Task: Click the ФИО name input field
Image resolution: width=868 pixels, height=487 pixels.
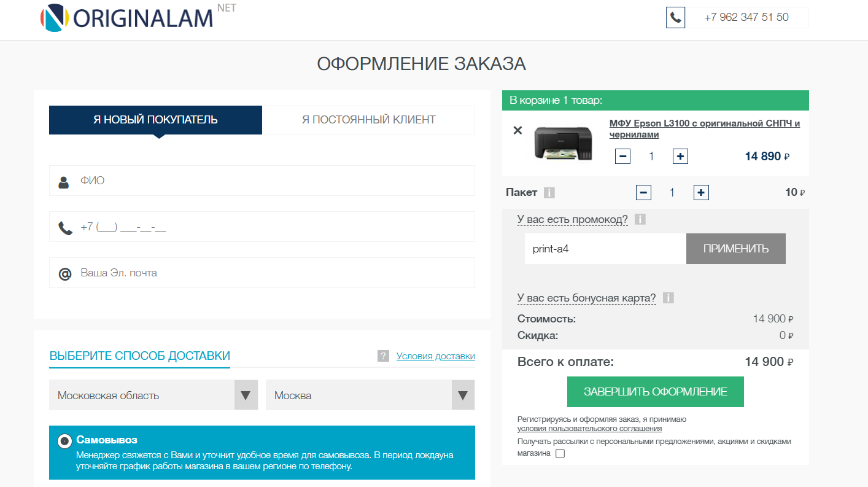Action: pyautogui.click(x=262, y=181)
